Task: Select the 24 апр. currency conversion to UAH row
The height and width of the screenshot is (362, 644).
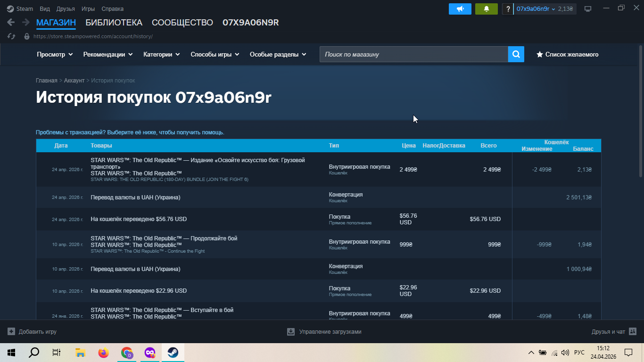Action: (319, 197)
